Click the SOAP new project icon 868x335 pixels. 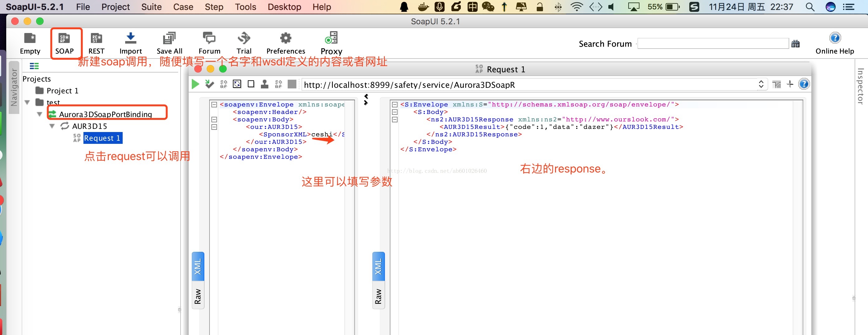tap(64, 43)
